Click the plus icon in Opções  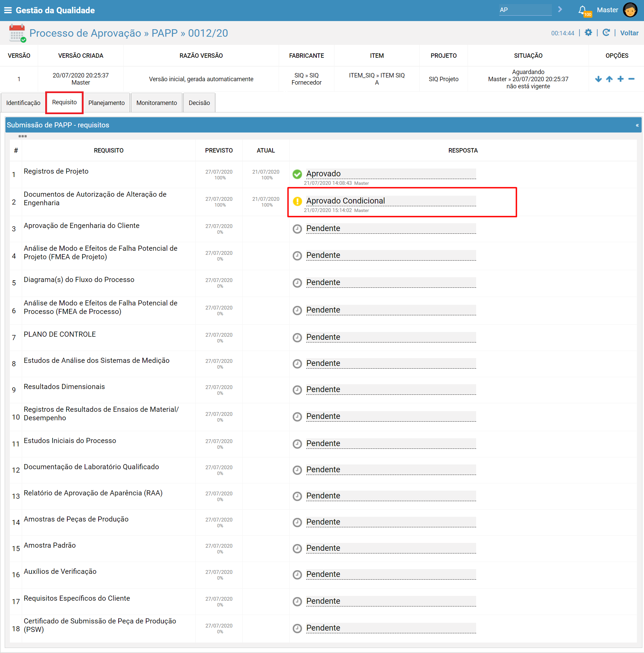(x=621, y=79)
